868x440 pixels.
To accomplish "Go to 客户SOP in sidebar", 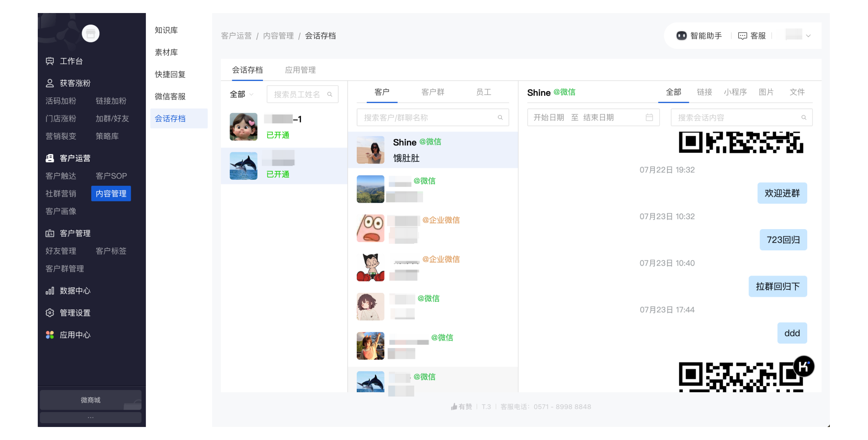I will [x=111, y=176].
